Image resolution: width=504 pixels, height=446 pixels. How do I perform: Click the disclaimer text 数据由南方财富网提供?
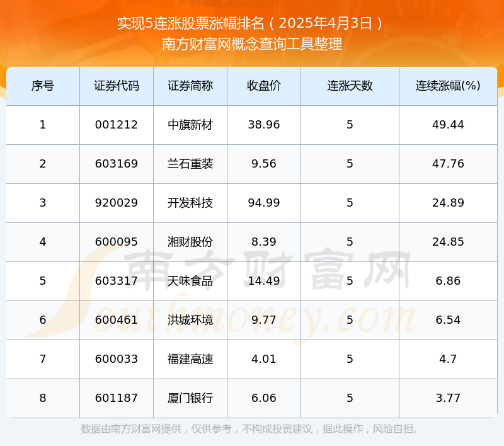pyautogui.click(x=131, y=429)
